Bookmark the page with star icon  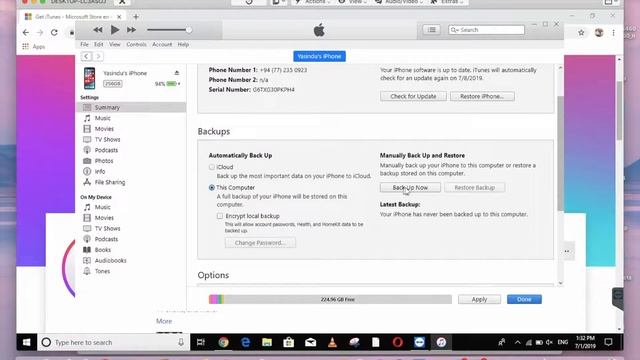tap(581, 33)
